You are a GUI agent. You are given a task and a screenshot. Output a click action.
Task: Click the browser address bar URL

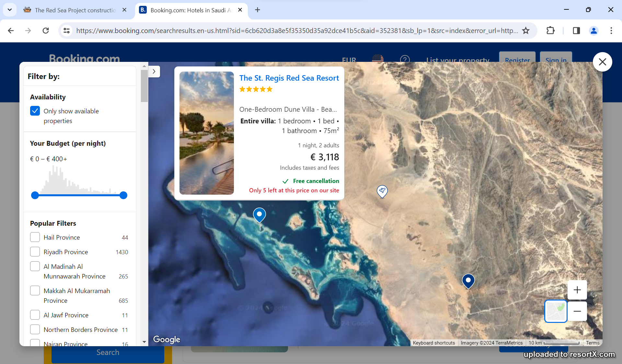click(x=296, y=30)
